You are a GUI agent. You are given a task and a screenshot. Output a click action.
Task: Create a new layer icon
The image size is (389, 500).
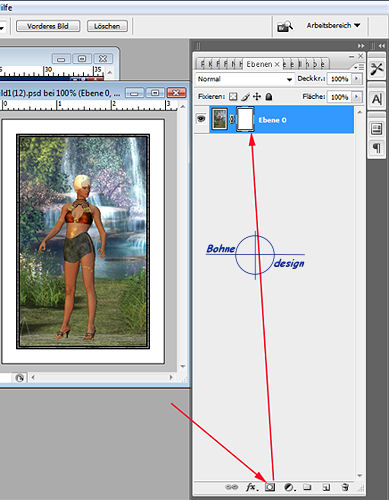click(x=326, y=487)
